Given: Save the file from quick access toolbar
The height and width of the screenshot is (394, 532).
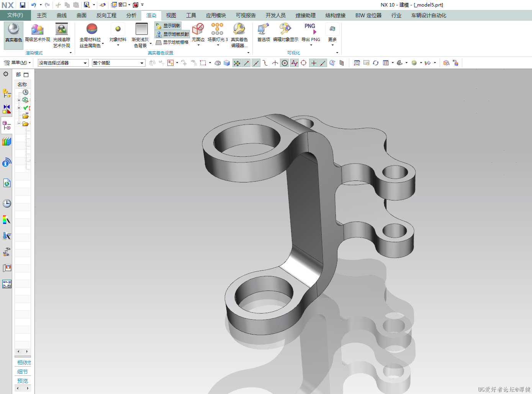Looking at the screenshot, I should [x=23, y=5].
